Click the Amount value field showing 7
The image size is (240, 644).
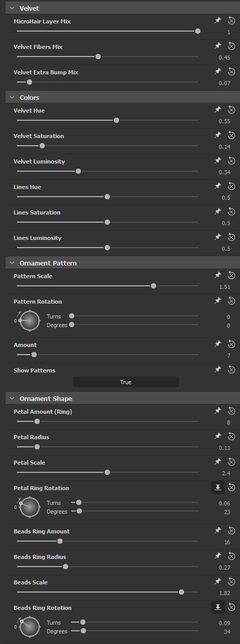[228, 356]
